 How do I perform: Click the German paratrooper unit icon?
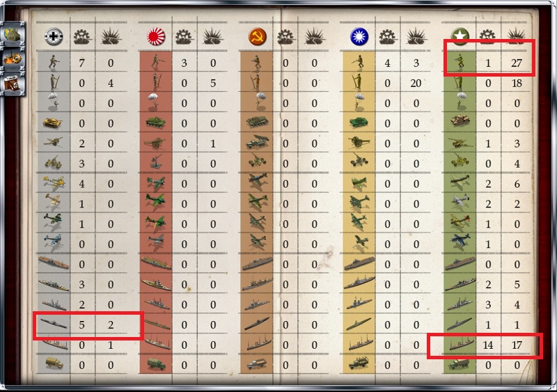[54, 102]
